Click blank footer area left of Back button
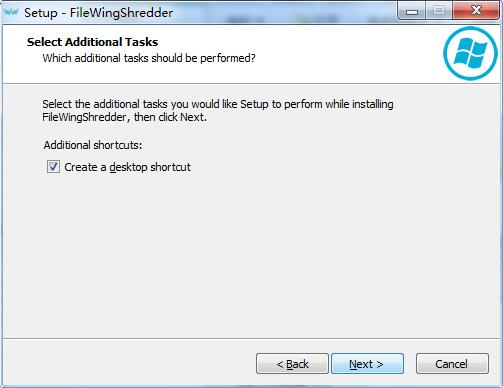Image resolution: width=503 pixels, height=388 pixels. pyautogui.click(x=128, y=363)
